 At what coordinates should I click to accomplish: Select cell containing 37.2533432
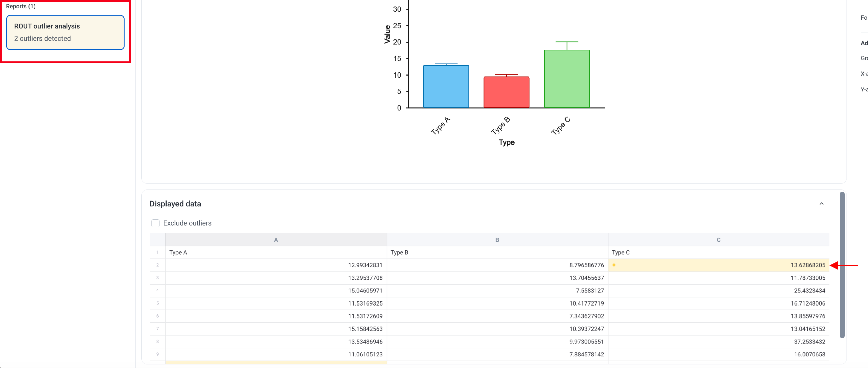tap(718, 341)
